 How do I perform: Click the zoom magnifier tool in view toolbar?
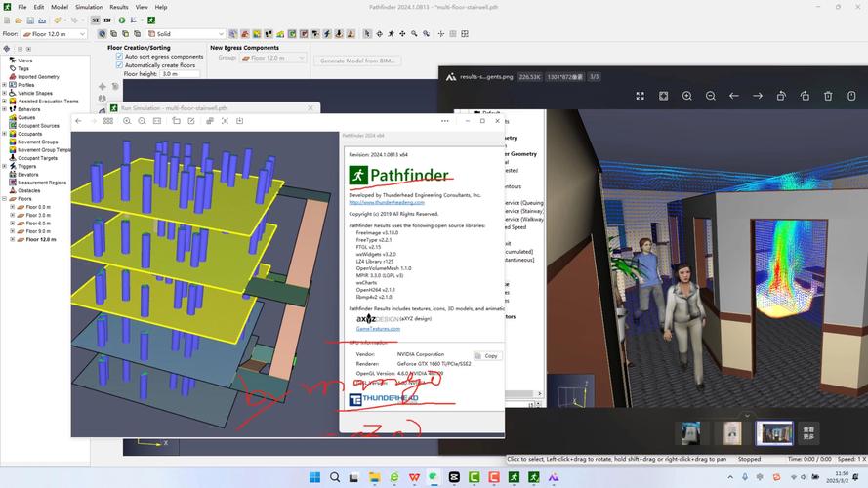coord(414,34)
